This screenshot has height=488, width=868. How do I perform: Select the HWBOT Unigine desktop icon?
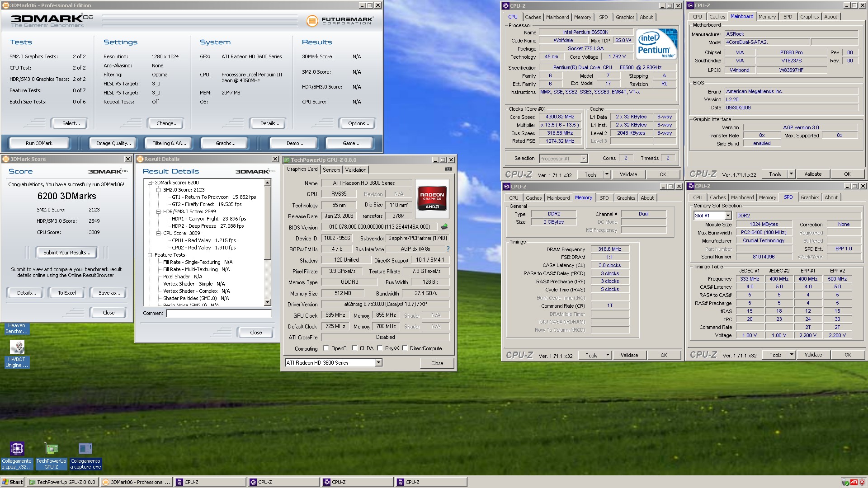pyautogui.click(x=17, y=354)
